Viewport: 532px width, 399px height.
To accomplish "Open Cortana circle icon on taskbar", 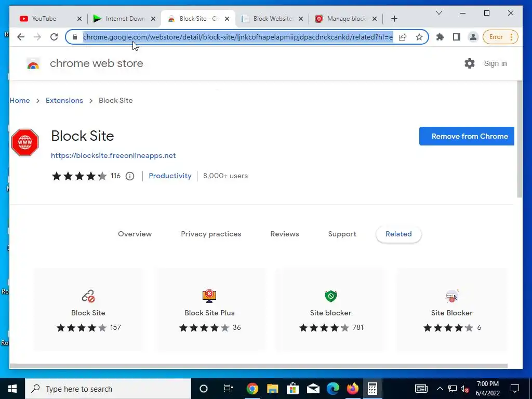I will tap(204, 389).
